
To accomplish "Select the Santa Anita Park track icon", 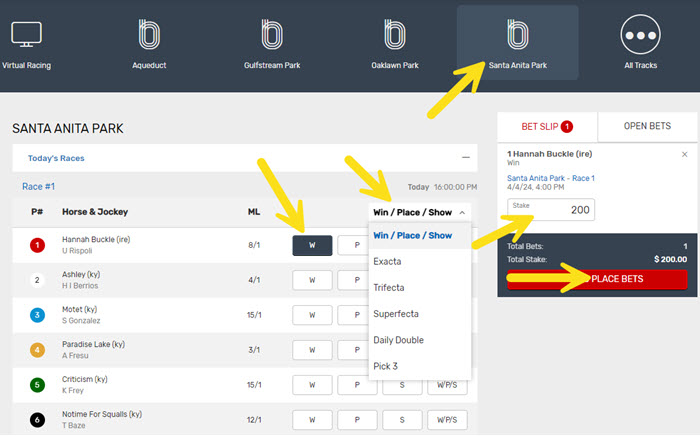I will (517, 34).
